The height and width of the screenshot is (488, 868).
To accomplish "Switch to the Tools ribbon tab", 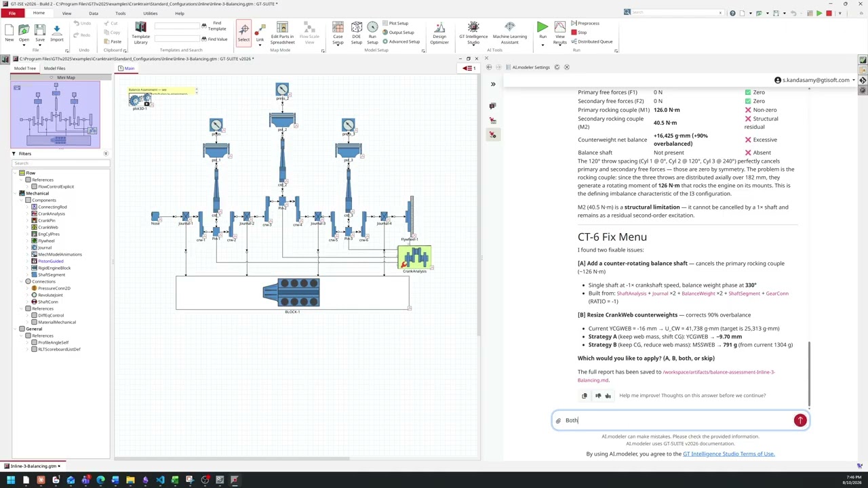I will [120, 14].
